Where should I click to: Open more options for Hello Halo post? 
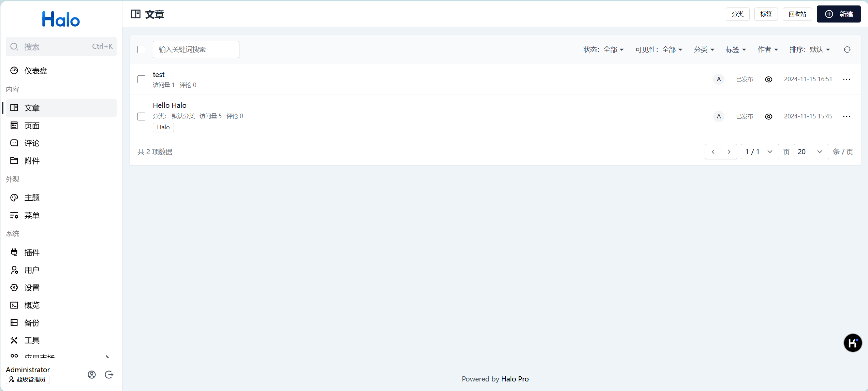tap(847, 116)
